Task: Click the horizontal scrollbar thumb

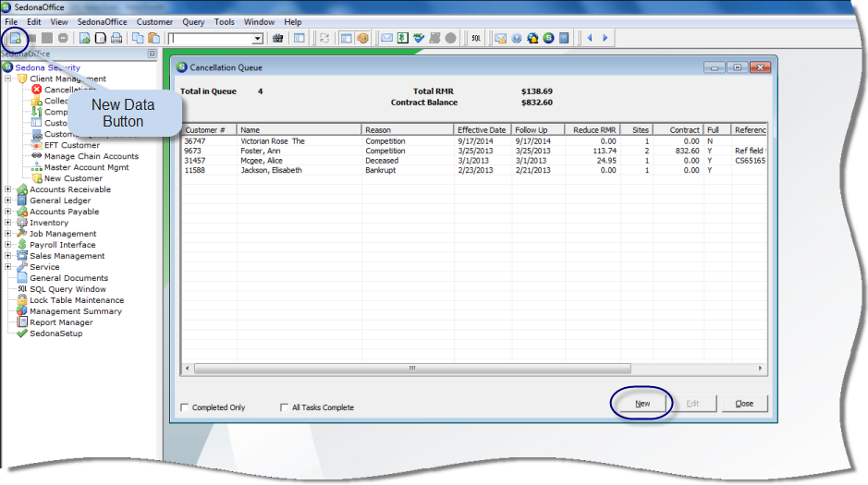Action: [412, 369]
